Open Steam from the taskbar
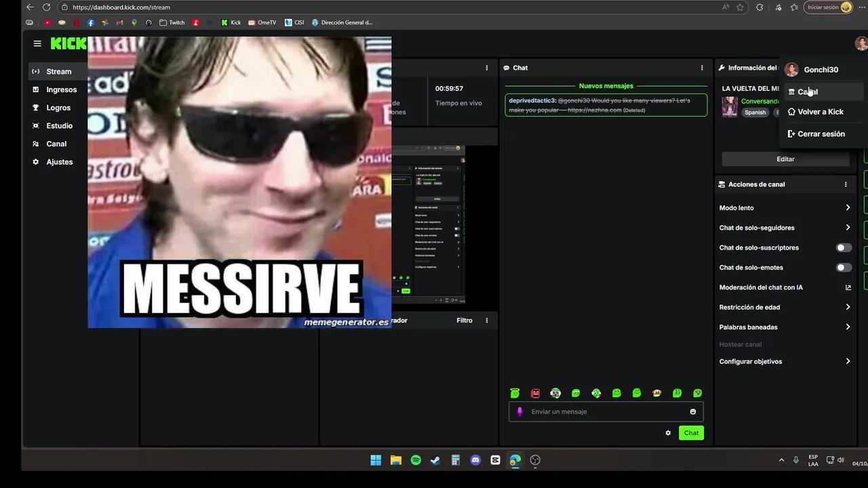The image size is (868, 488). point(435,460)
